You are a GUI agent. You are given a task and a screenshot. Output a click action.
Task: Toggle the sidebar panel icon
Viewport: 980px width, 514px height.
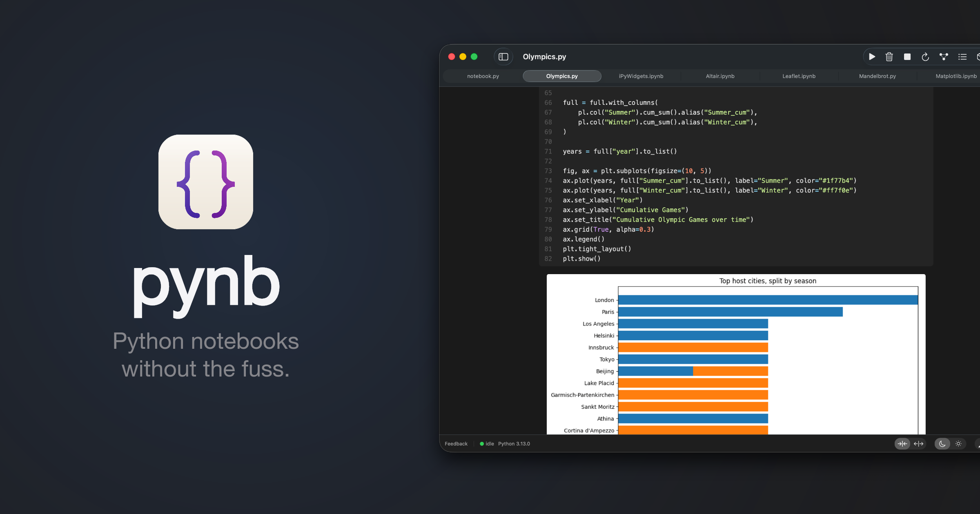click(x=503, y=57)
